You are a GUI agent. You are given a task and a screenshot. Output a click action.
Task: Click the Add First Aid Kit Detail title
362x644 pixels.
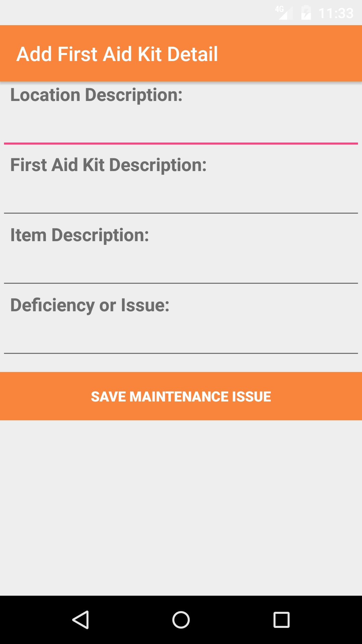pyautogui.click(x=117, y=54)
